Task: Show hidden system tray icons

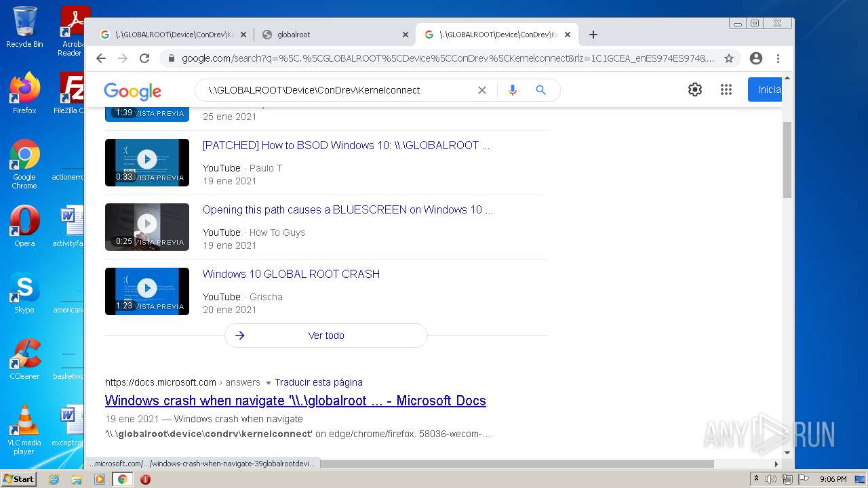Action: [756, 479]
